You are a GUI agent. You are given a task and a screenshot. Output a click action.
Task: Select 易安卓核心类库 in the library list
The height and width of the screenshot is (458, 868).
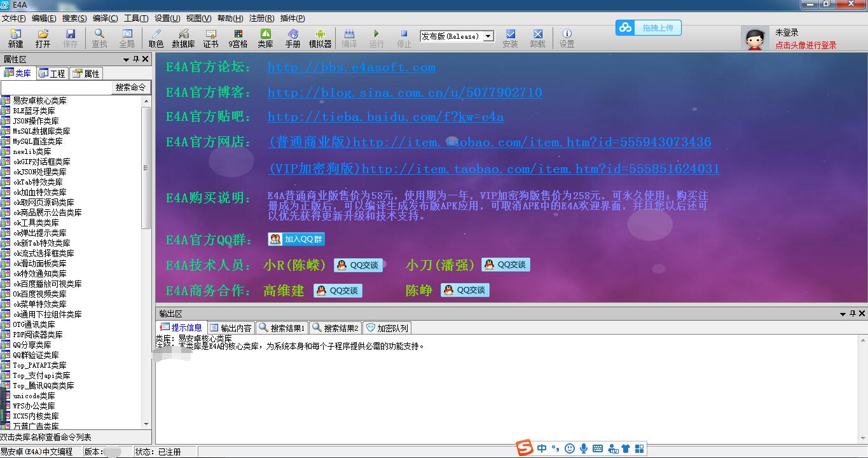39,101
